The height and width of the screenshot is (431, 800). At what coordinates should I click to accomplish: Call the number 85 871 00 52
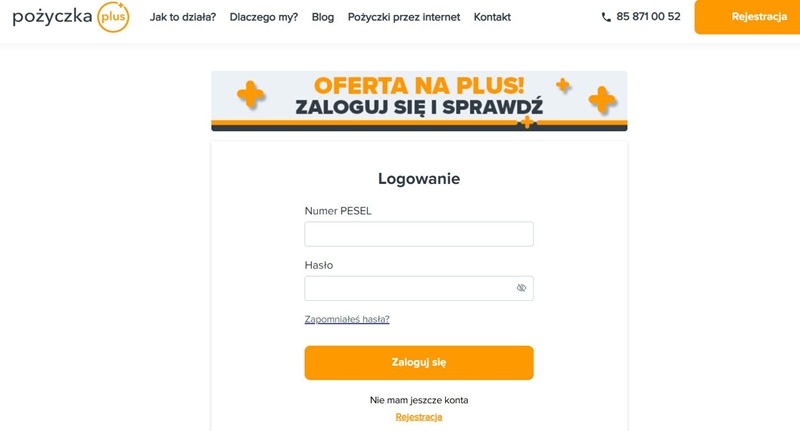point(648,17)
